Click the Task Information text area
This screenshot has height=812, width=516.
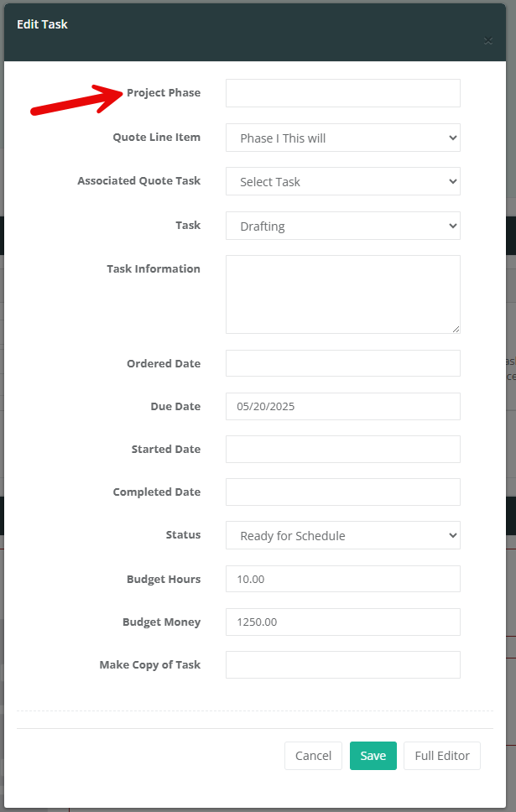coord(342,294)
